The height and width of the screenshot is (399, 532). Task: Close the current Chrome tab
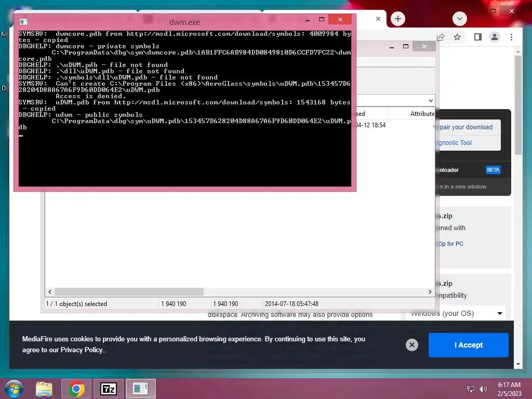378,19
